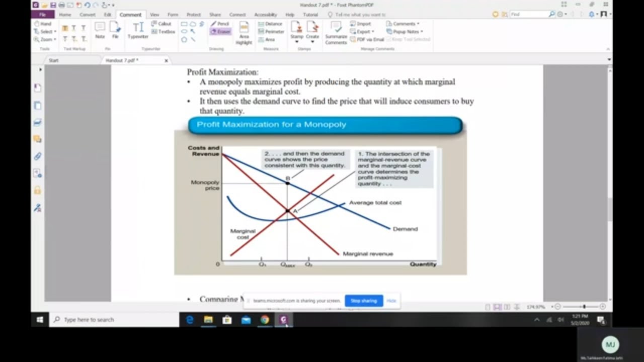Viewport: 644px width, 362px height.
Task: Open the File menu
Action: [43, 15]
